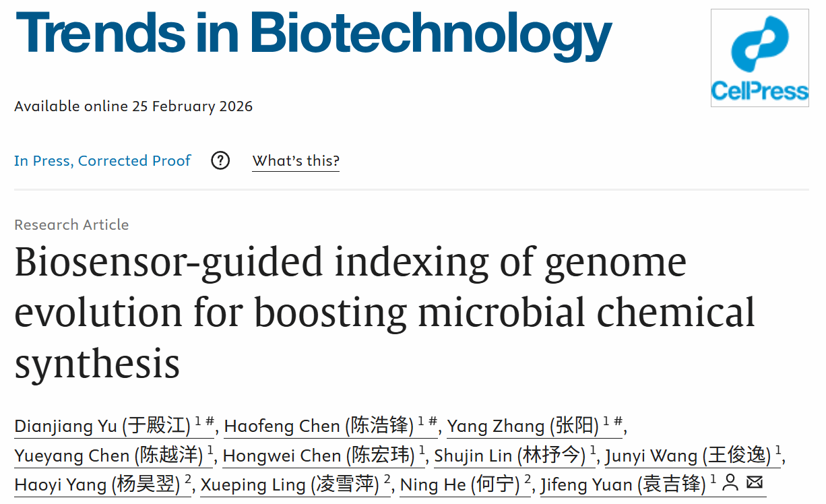Click author Xueping Ling

(x=290, y=484)
